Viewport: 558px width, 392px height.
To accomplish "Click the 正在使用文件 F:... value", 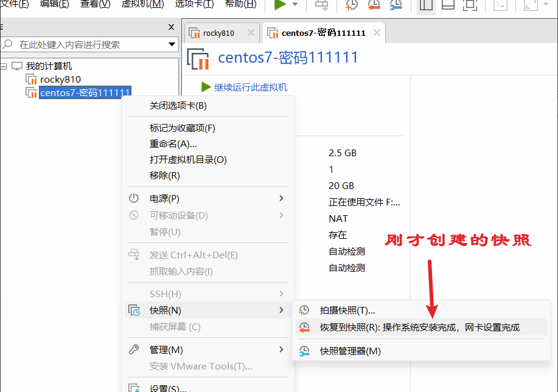I will point(364,202).
